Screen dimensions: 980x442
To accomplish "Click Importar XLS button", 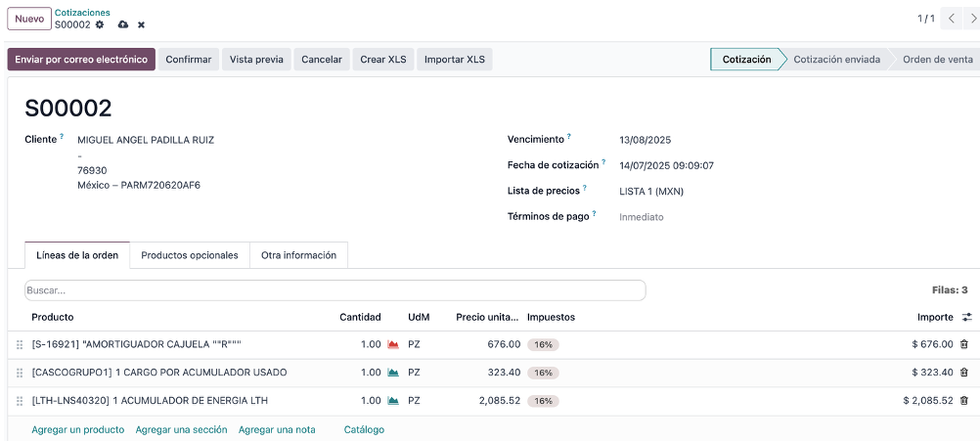I will click(x=455, y=60).
